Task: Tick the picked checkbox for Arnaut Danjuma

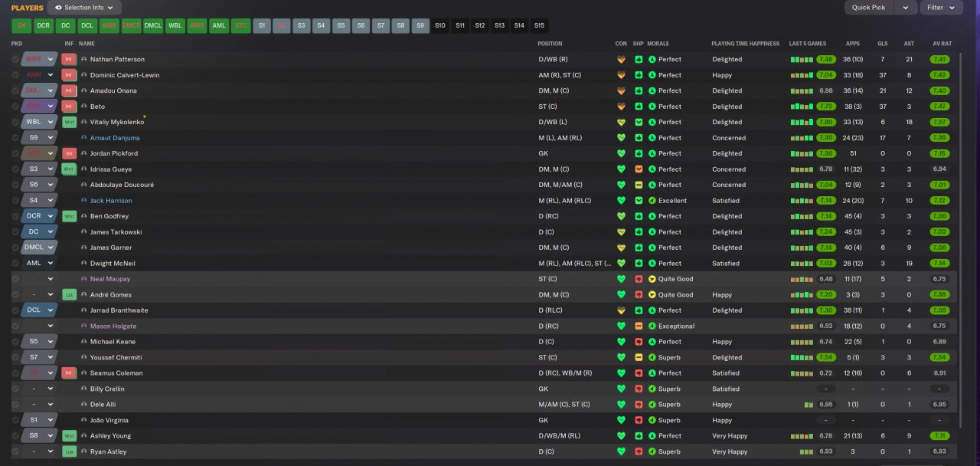Action: coord(15,138)
